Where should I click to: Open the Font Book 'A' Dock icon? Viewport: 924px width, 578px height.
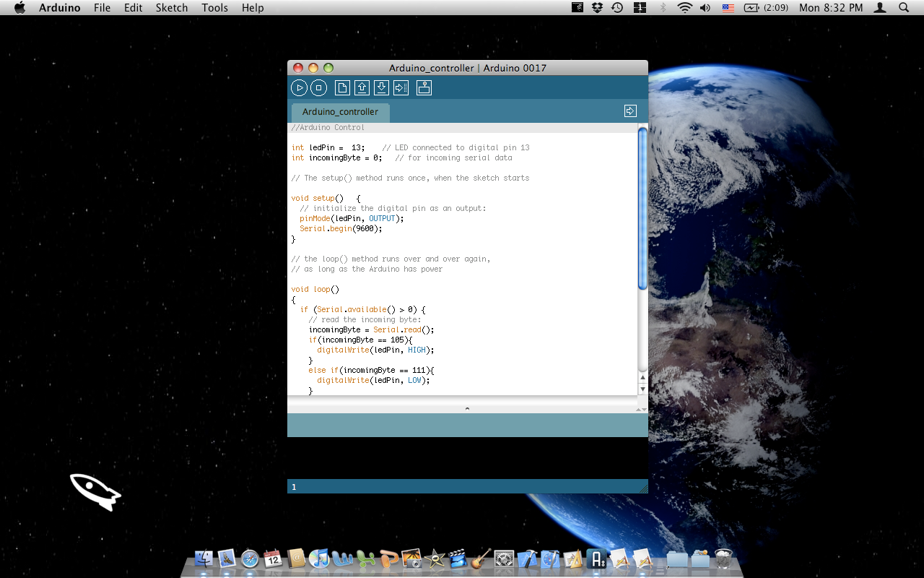point(596,558)
